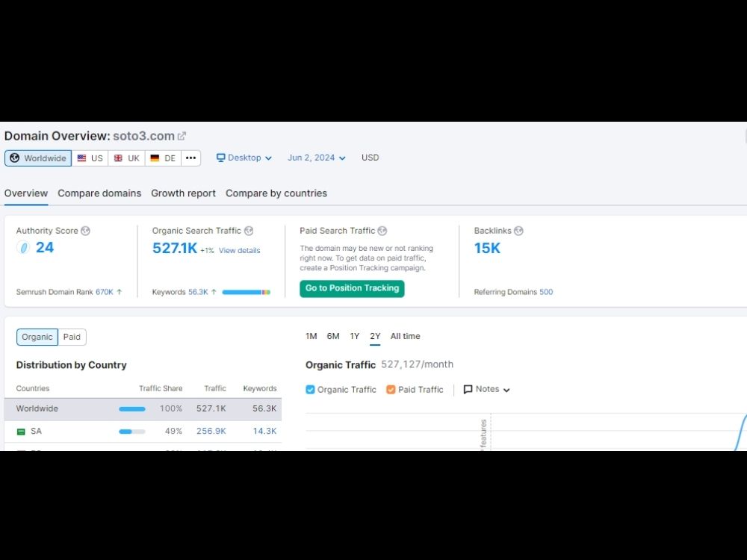Select the Worldwide database button
The height and width of the screenshot is (560, 747).
click(38, 158)
